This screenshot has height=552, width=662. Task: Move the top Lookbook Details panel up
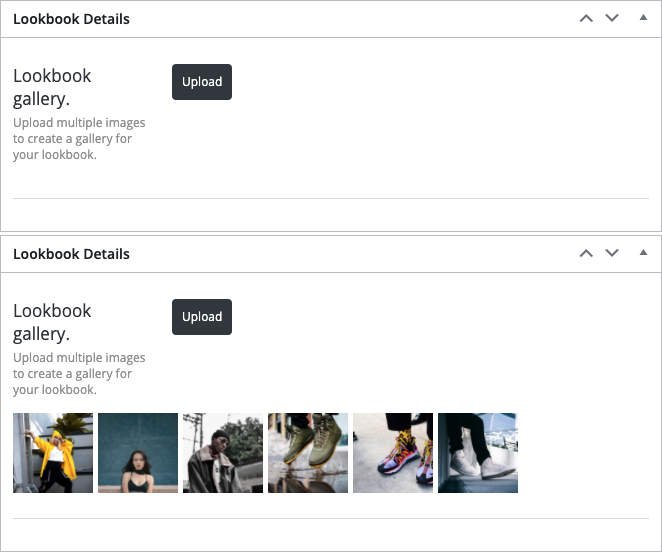click(x=586, y=19)
